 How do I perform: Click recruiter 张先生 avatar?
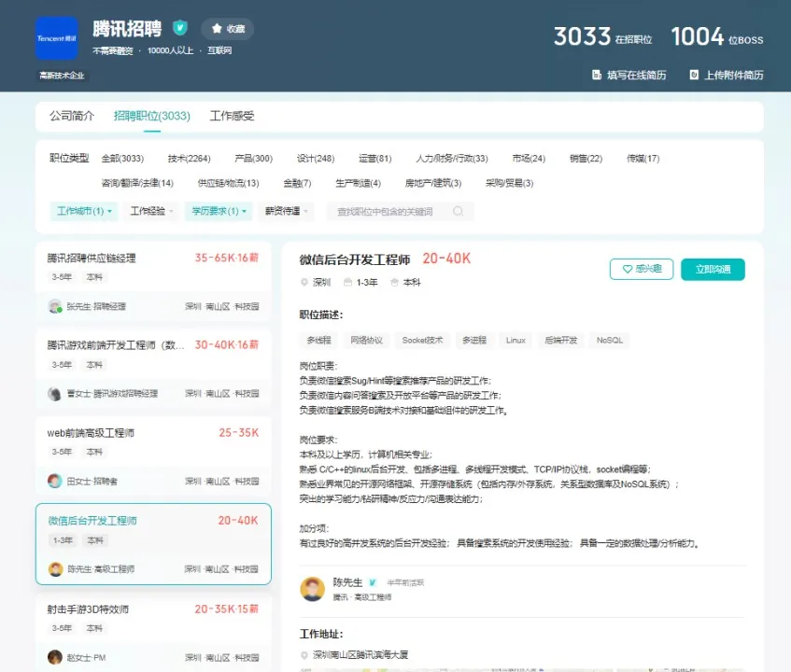point(55,306)
